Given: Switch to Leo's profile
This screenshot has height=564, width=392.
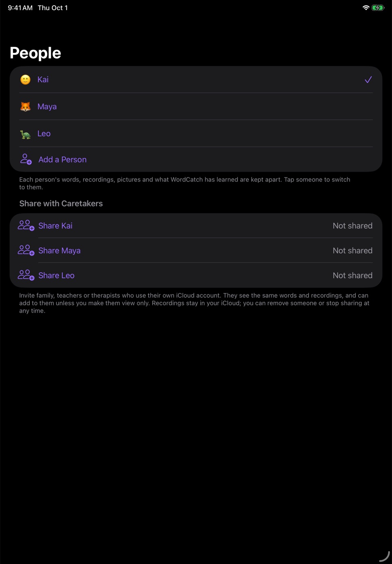Looking at the screenshot, I should pyautogui.click(x=196, y=133).
